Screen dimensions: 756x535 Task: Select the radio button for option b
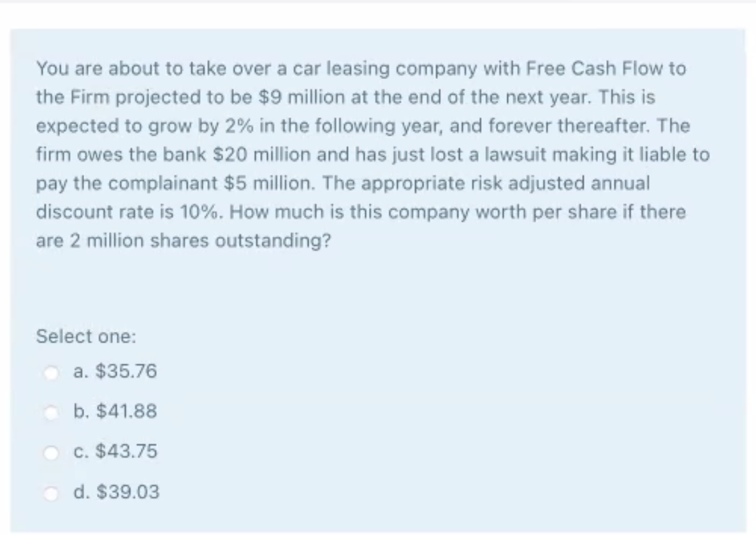pyautogui.click(x=52, y=412)
